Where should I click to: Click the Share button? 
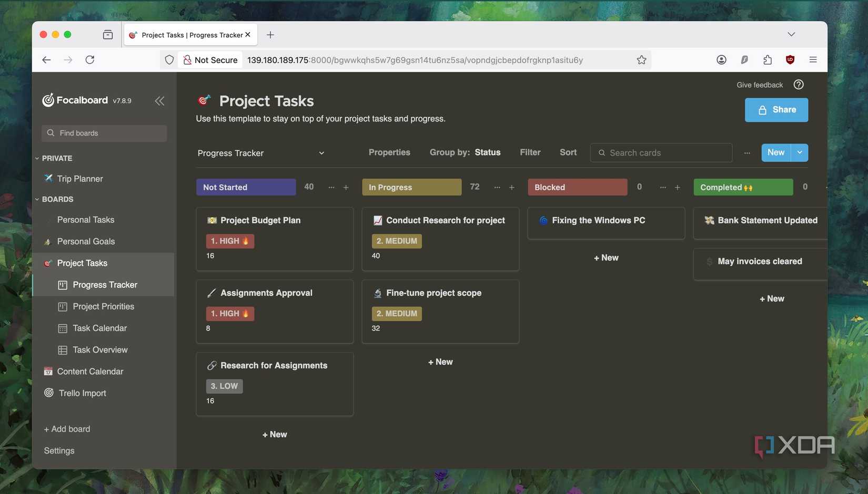click(776, 110)
